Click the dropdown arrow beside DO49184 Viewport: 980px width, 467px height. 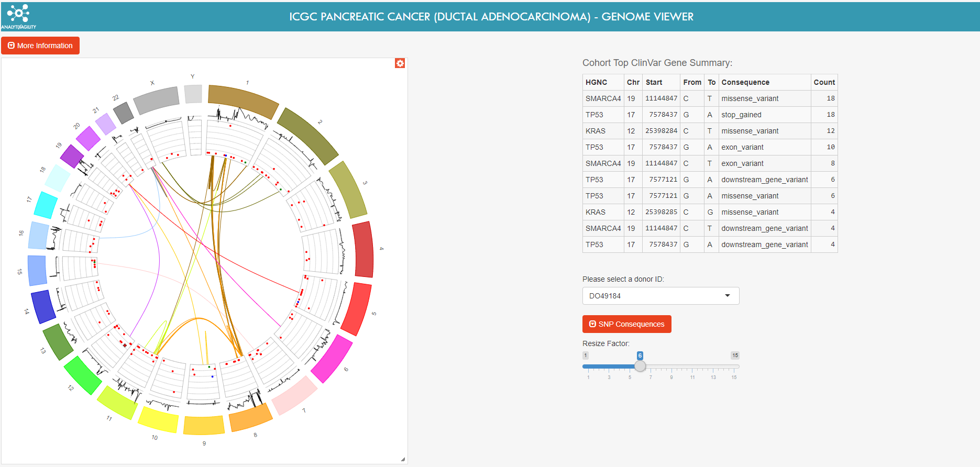727,296
